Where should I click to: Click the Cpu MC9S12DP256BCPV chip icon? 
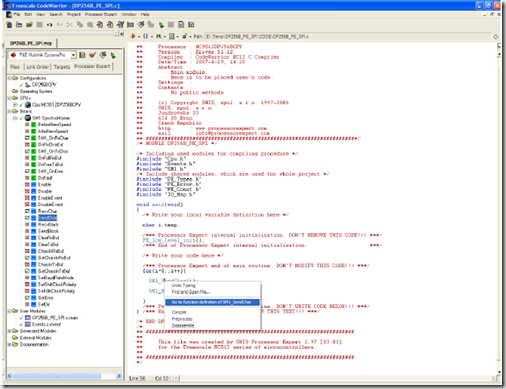(28, 105)
